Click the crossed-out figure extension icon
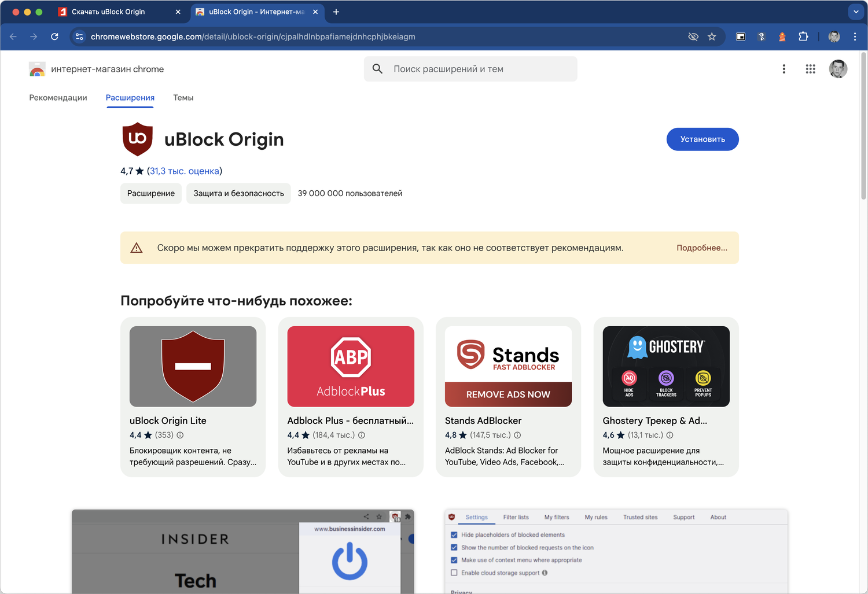 (x=762, y=36)
